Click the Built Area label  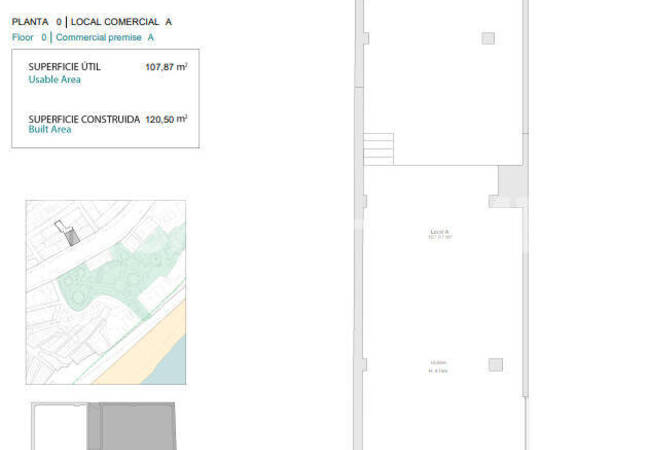click(x=50, y=129)
